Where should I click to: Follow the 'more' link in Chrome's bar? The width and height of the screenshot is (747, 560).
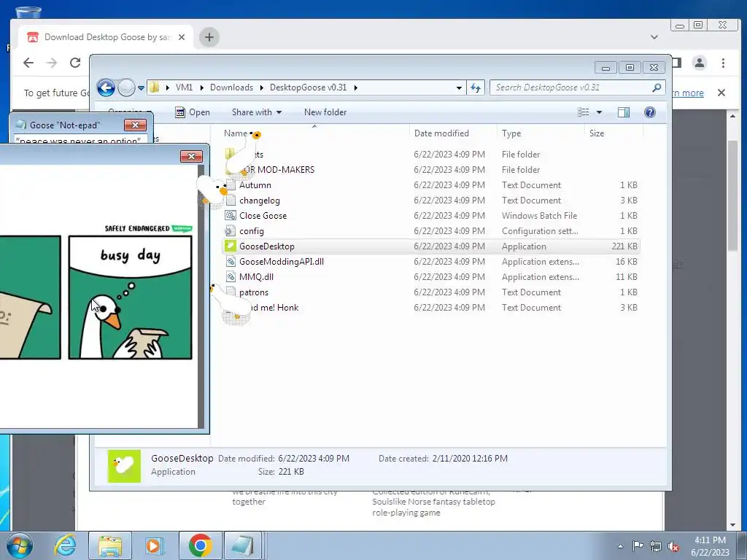693,93
